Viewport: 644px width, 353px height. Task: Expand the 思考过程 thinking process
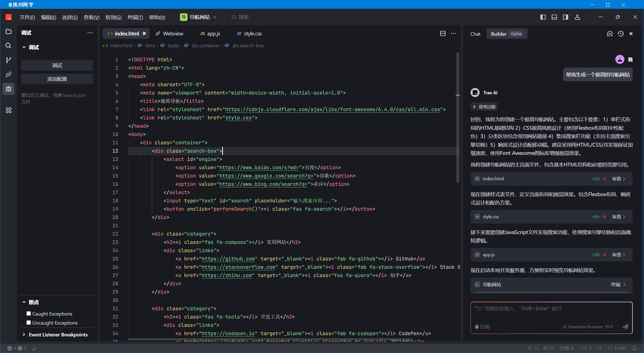[484, 107]
